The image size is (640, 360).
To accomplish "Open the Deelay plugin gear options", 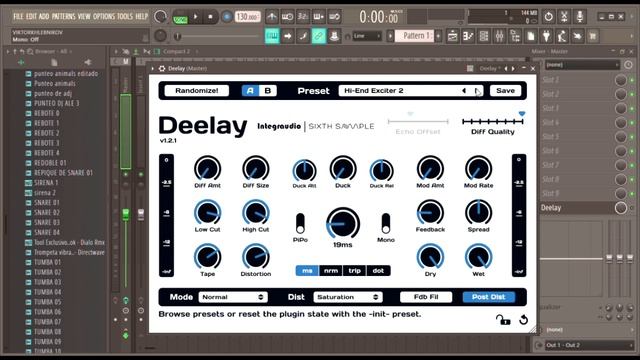I will pos(162,68).
